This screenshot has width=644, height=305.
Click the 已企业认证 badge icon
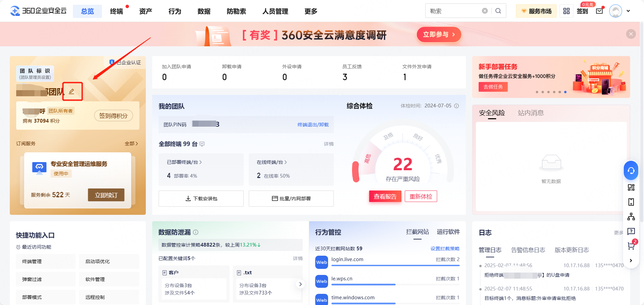(x=112, y=62)
